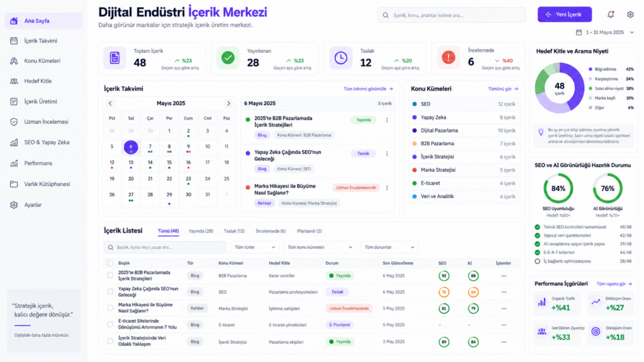Image resolution: width=644 pixels, height=362 pixels.
Task: Click the notification bell icon
Action: pos(611,14)
